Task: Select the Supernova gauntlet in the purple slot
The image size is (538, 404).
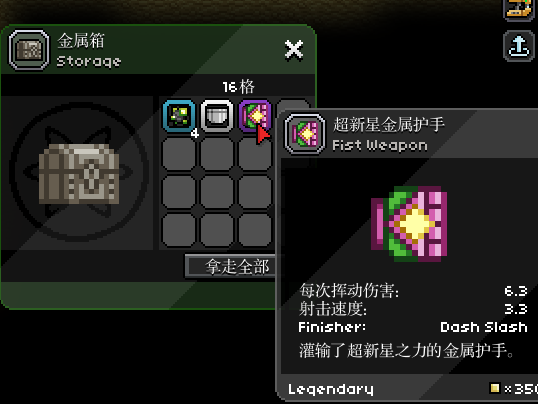Action: click(255, 116)
